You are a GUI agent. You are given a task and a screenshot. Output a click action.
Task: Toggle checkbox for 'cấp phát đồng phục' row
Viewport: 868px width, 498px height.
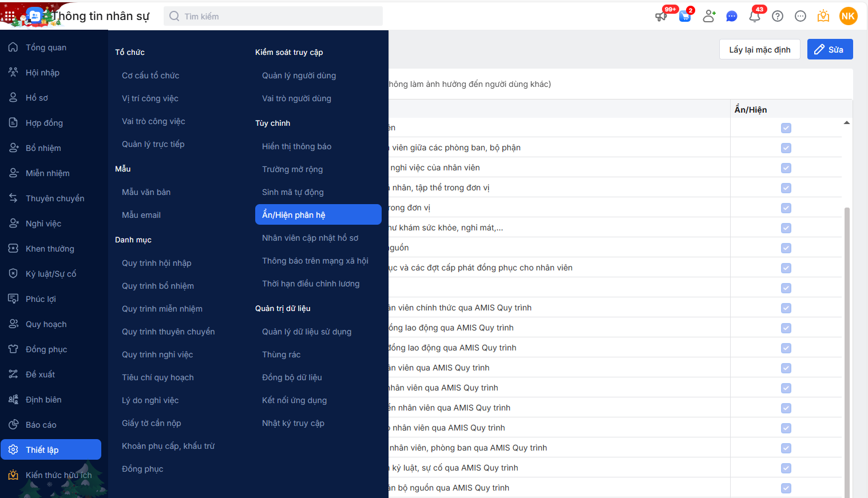tap(786, 268)
